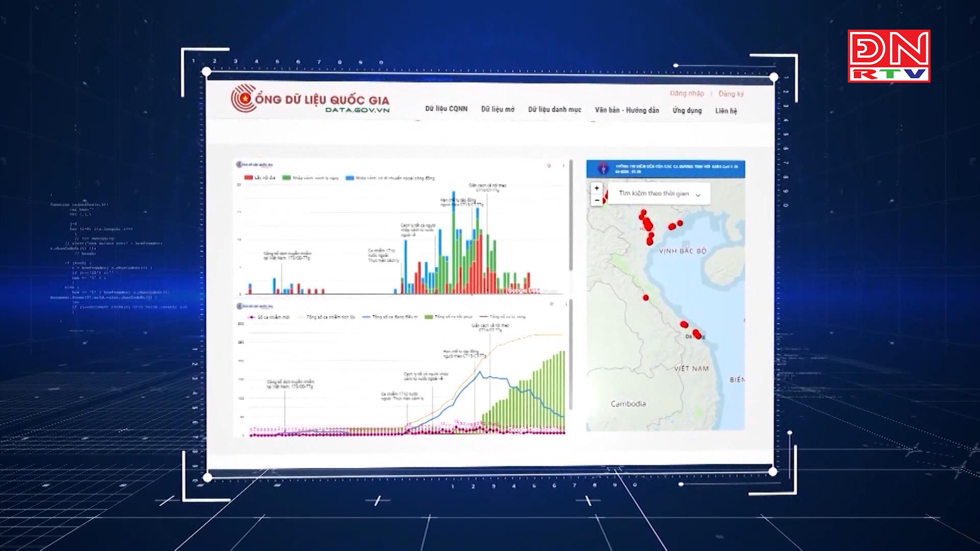Toggle the green recovered cases legend swatch
This screenshot has height=551, width=980.
point(429,317)
